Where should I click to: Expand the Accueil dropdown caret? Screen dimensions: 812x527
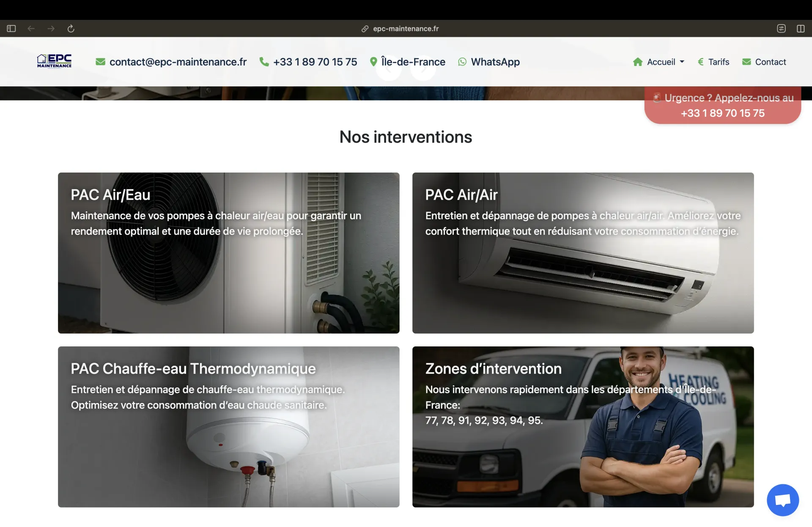(x=682, y=62)
